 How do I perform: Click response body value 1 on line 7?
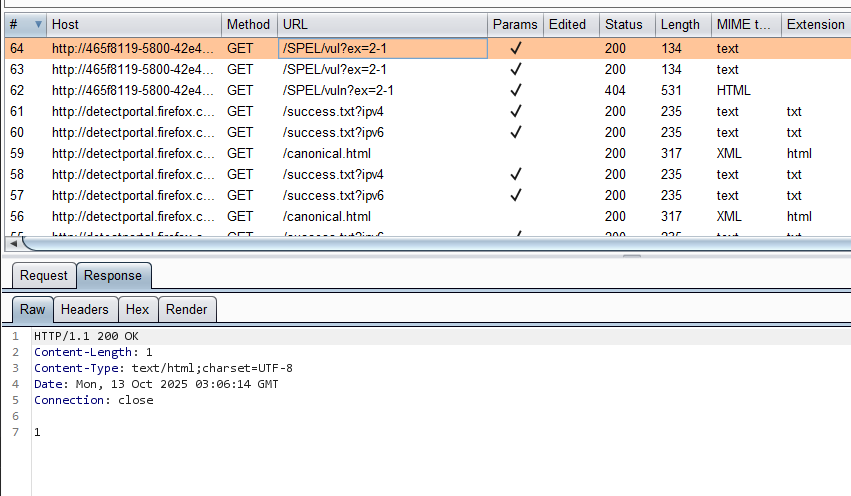37,433
